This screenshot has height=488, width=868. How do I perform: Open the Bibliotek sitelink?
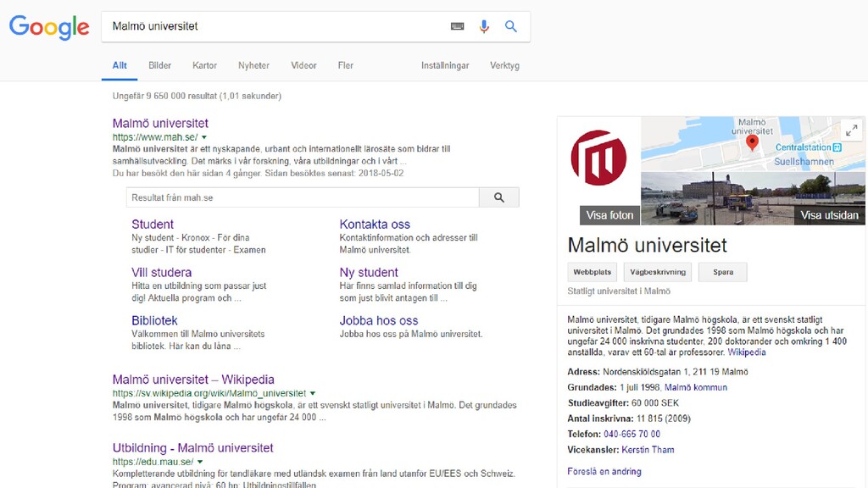point(154,320)
